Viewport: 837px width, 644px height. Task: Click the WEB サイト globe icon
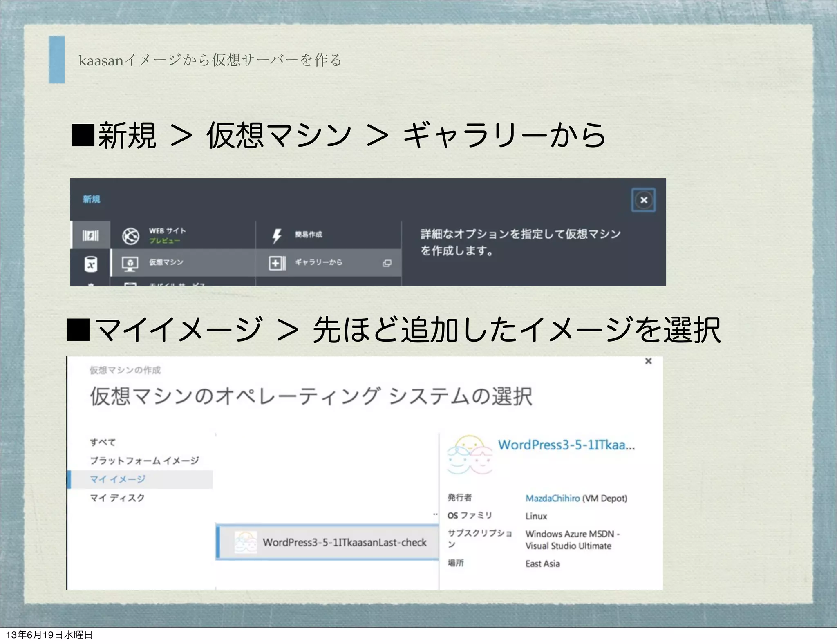click(x=130, y=236)
